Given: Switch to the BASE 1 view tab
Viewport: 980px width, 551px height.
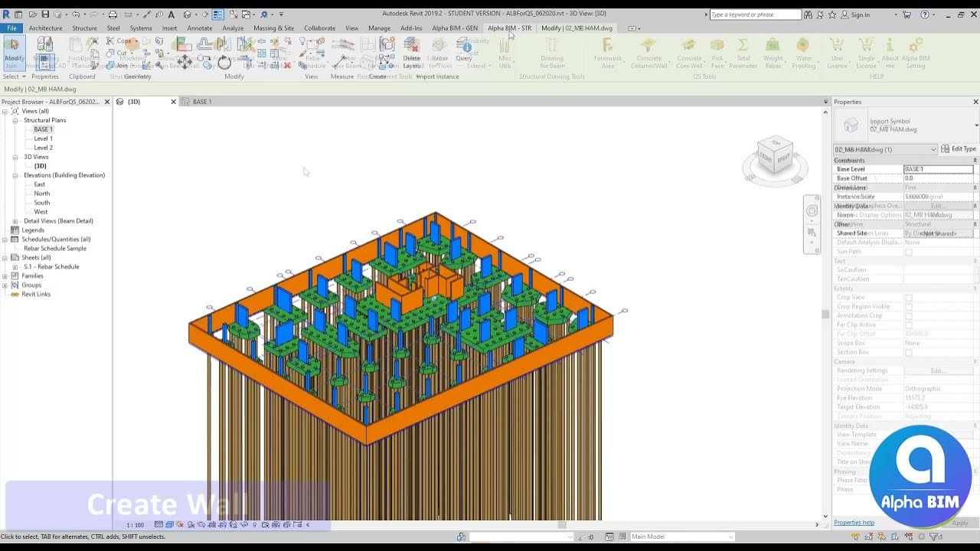Looking at the screenshot, I should click(202, 102).
